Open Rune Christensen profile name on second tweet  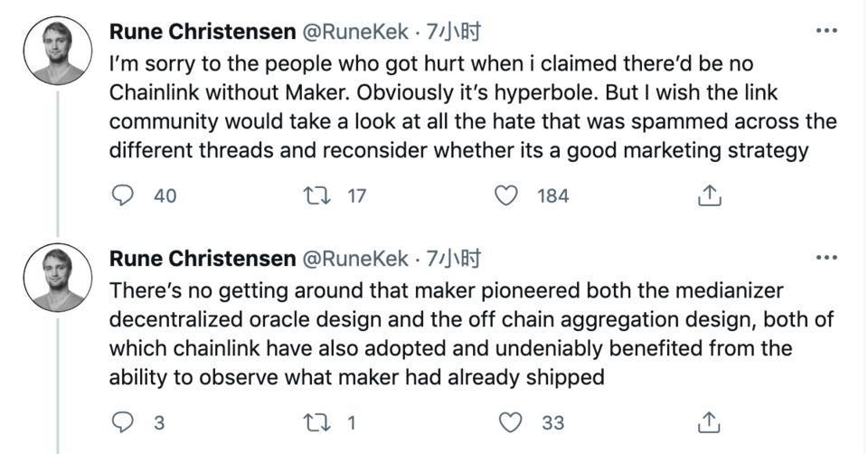pyautogui.click(x=202, y=259)
